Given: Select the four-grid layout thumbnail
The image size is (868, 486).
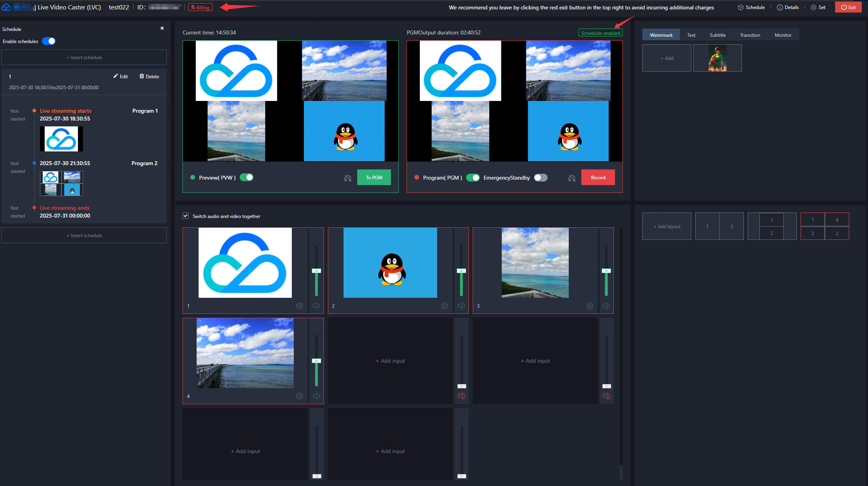Looking at the screenshot, I should 825,226.
